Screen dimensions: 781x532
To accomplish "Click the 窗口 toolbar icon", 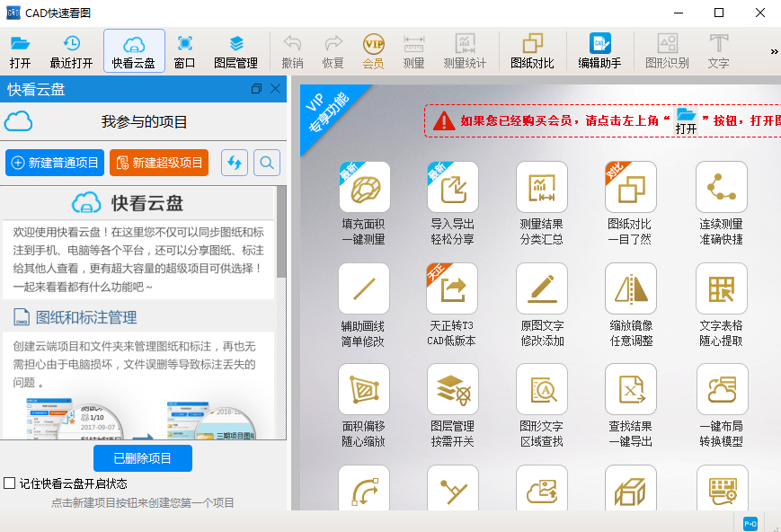I will click(x=184, y=51).
